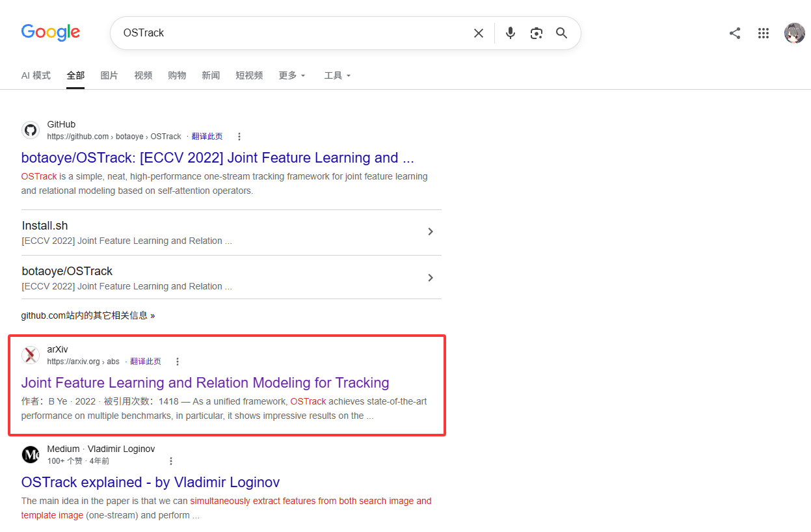Expand the 更多 dropdown

pos(292,75)
